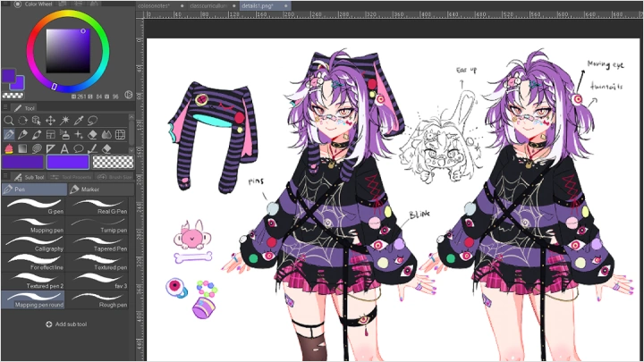644x362 pixels.
Task: Select the Zoom magnifier tool
Action: click(x=9, y=121)
